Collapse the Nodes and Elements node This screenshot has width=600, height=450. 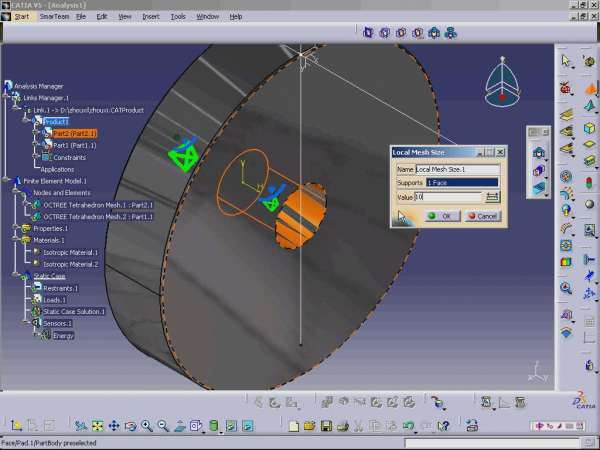(15, 191)
